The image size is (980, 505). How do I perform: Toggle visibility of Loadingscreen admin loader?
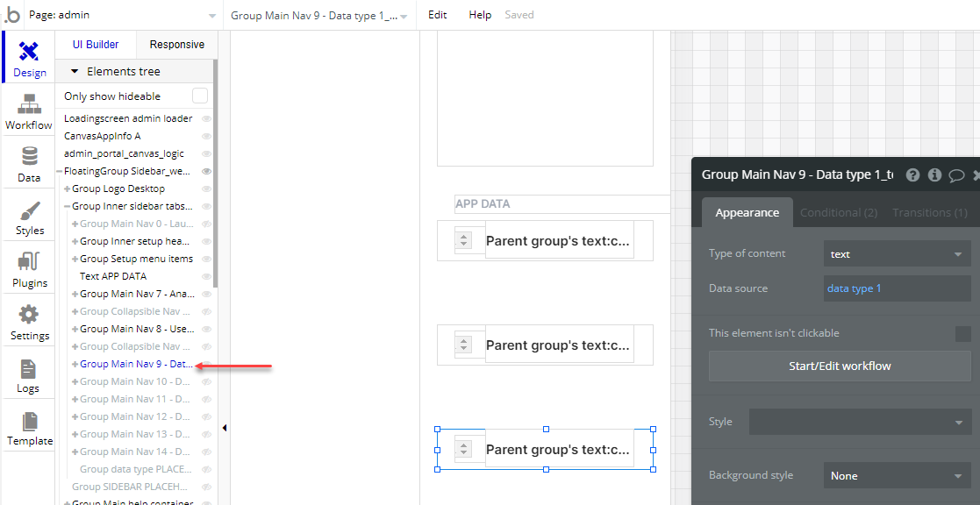click(207, 118)
